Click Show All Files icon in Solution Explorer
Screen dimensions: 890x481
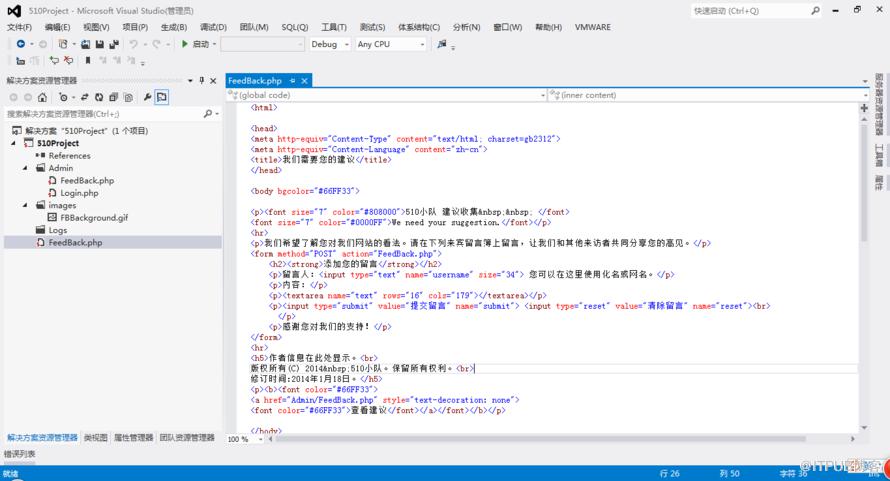click(128, 97)
